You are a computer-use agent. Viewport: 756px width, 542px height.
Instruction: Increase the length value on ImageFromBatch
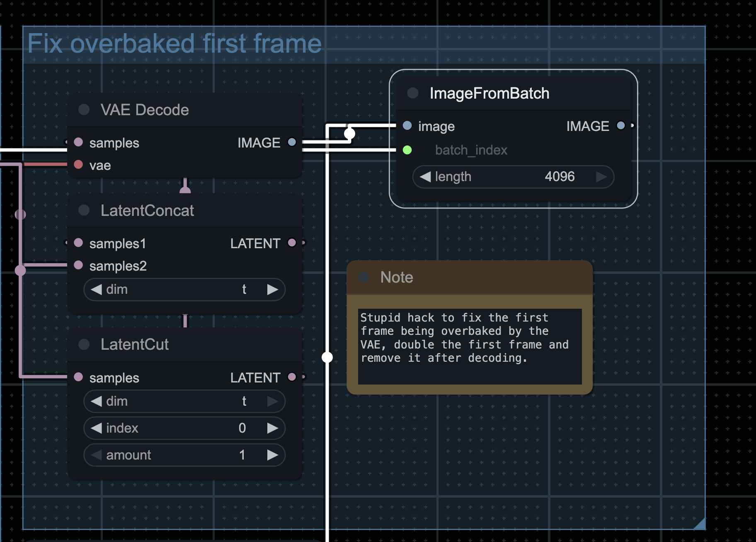601,177
